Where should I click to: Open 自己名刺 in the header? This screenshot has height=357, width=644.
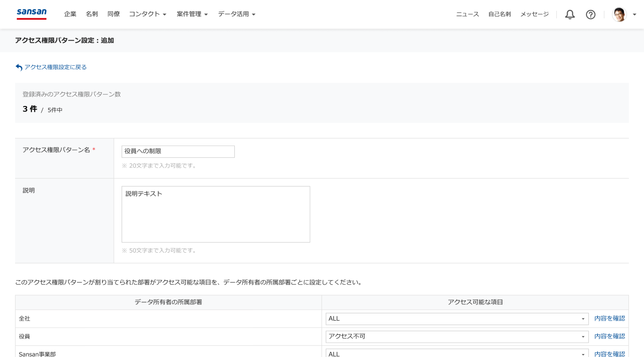(x=499, y=14)
